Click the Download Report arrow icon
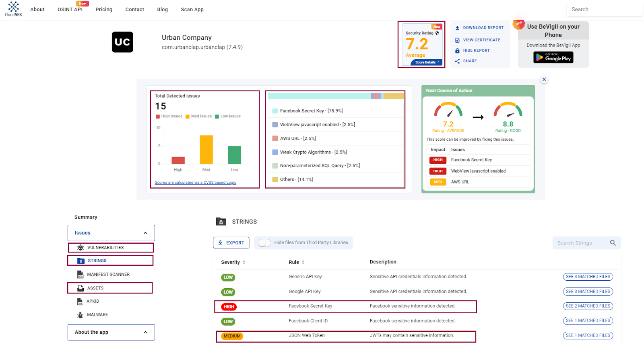The width and height of the screenshot is (644, 343). click(457, 28)
